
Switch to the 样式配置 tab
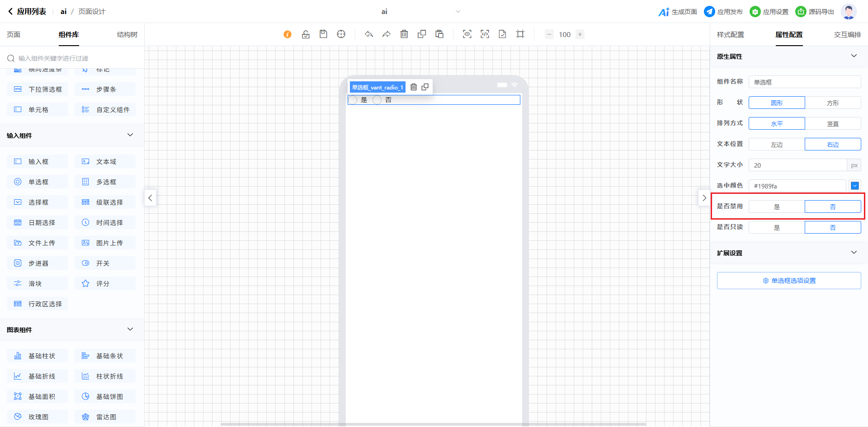click(x=730, y=35)
